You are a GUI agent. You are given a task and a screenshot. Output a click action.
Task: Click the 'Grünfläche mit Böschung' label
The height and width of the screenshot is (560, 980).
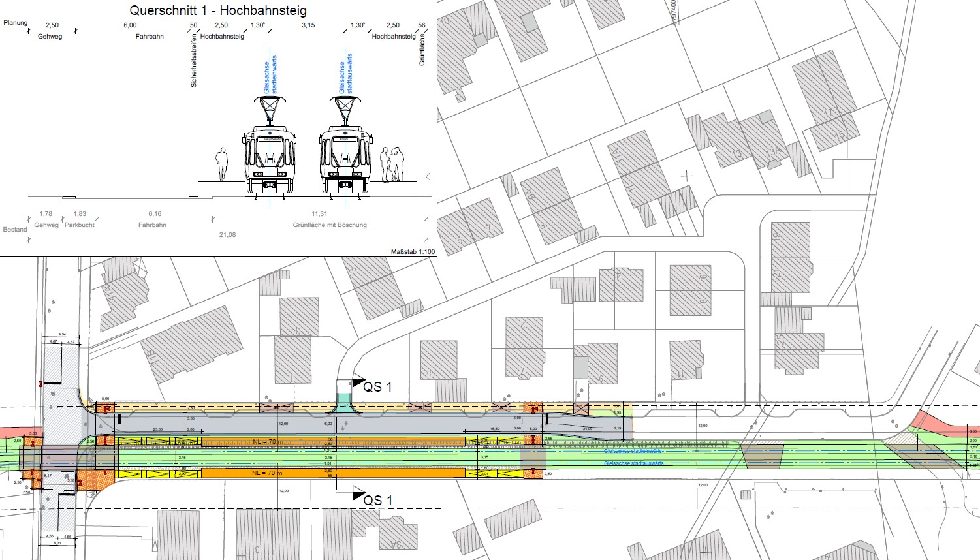[329, 225]
